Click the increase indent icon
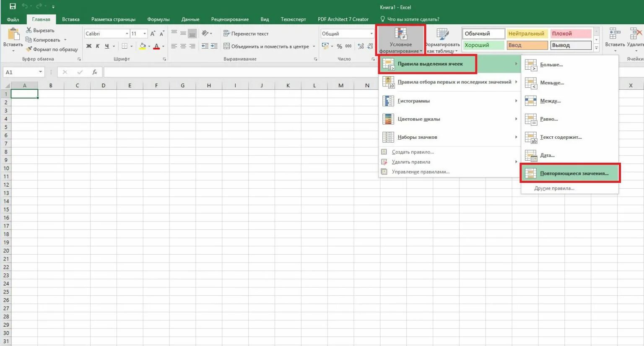The height and width of the screenshot is (346, 644). point(214,46)
